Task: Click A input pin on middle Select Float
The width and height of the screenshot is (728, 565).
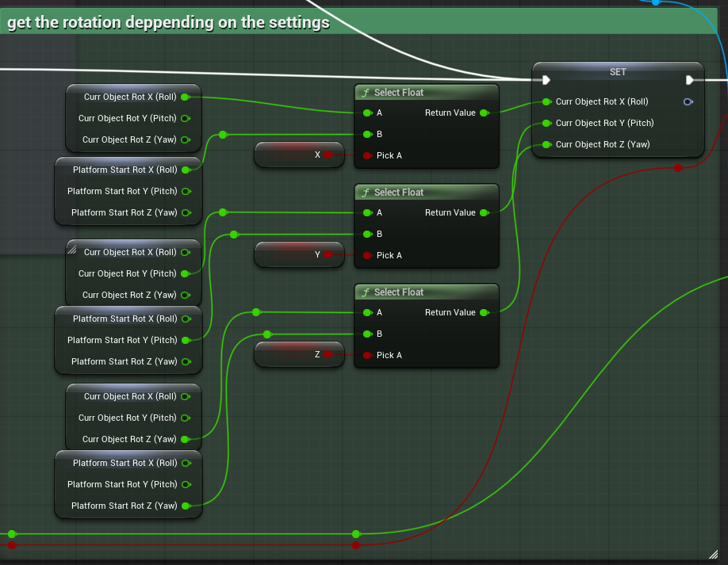Action: [367, 212]
